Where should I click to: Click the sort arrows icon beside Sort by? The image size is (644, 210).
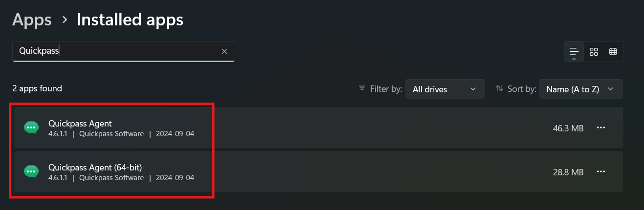(x=499, y=89)
